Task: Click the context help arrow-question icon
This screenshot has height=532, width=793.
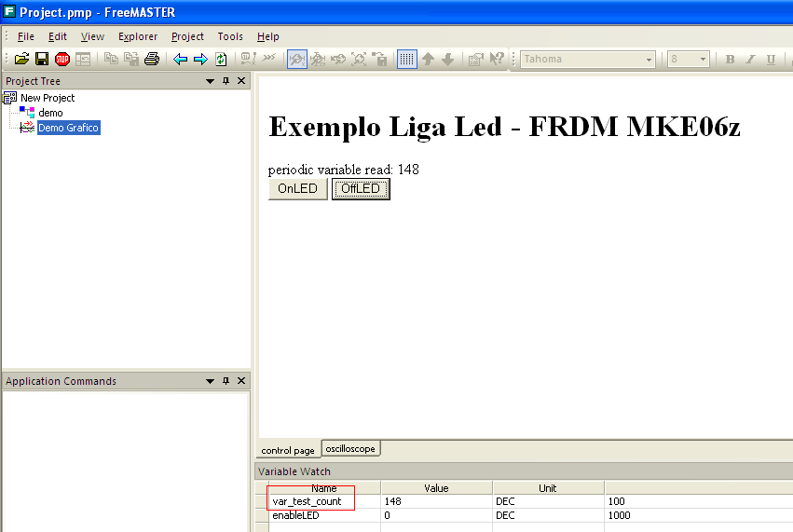Action: click(x=497, y=59)
